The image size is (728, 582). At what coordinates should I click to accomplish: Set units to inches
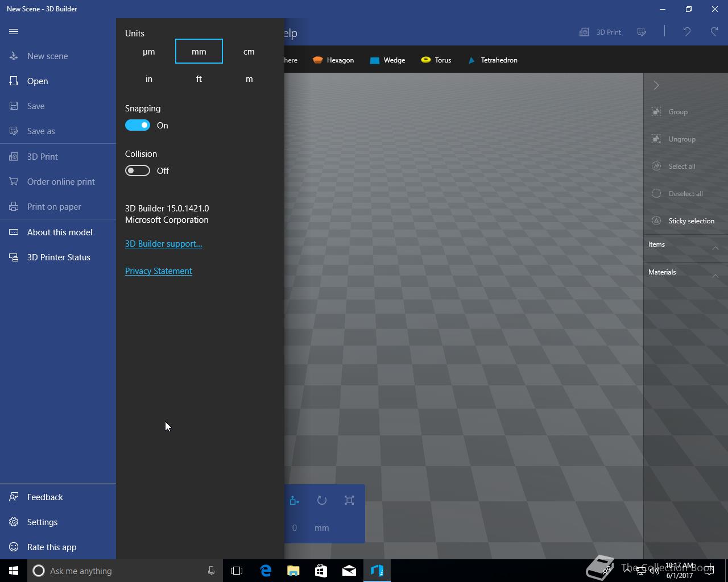click(x=149, y=78)
